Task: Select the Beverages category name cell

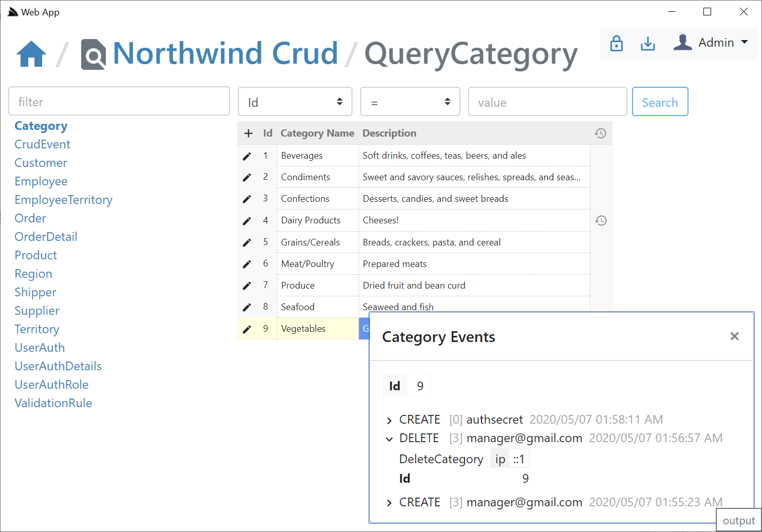Action: point(318,156)
